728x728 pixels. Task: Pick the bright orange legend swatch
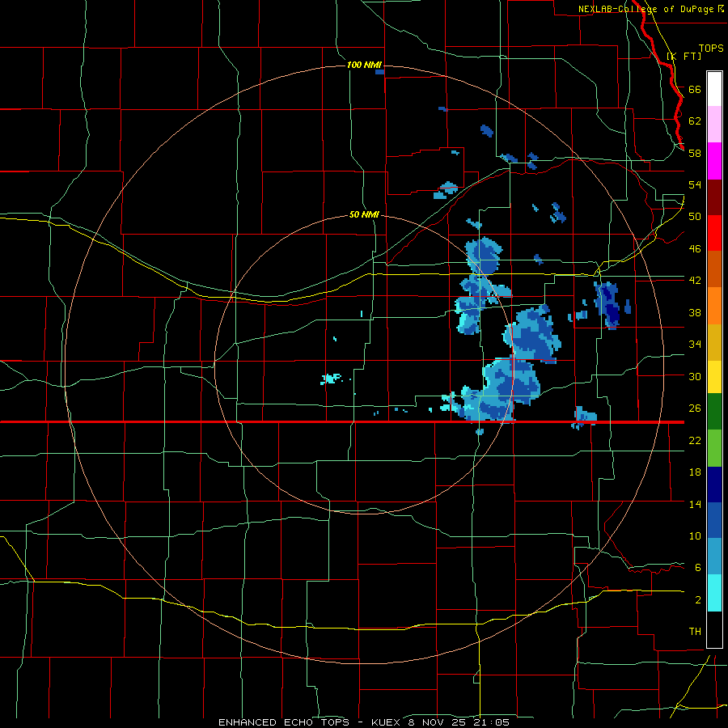coord(714,306)
